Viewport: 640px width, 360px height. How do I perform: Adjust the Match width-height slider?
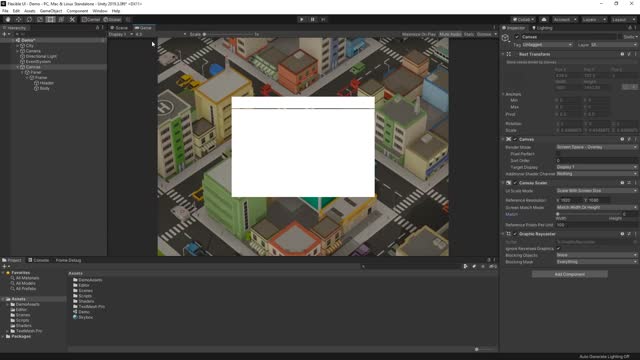(588, 214)
